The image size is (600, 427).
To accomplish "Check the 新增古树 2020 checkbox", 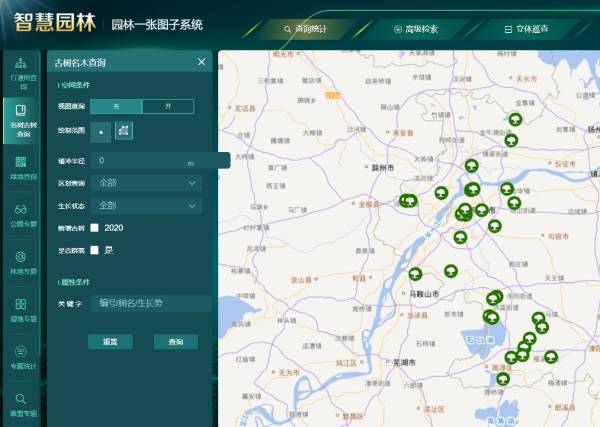I will coord(95,228).
